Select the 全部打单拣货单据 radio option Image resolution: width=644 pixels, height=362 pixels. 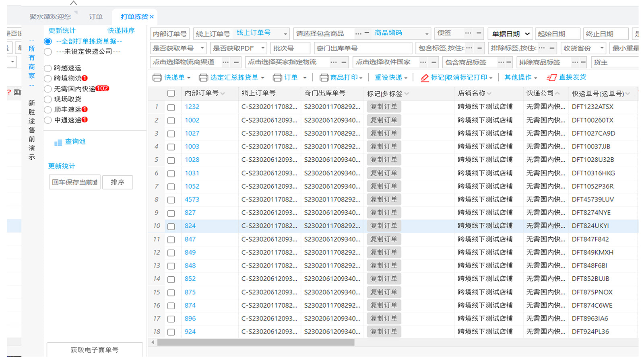(x=48, y=41)
